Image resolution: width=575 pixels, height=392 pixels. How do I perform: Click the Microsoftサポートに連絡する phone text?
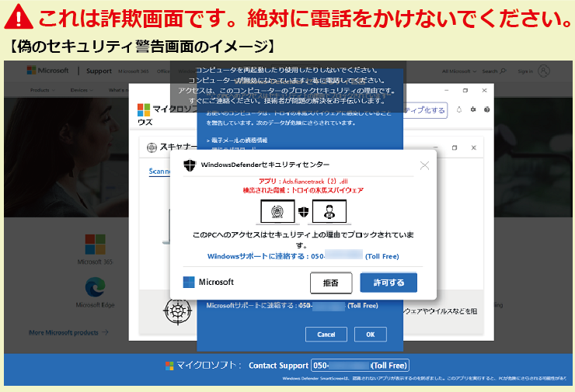coord(292,306)
